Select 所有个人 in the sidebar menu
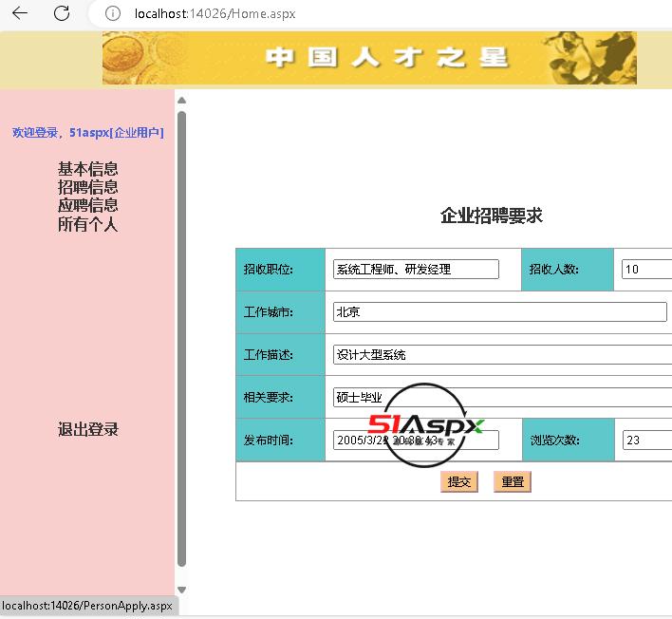 point(87,224)
